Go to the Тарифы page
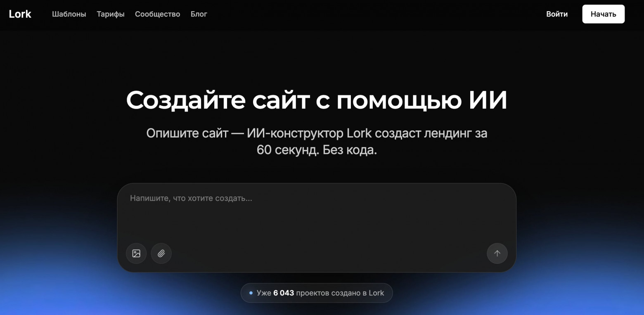The image size is (644, 315). click(x=111, y=14)
